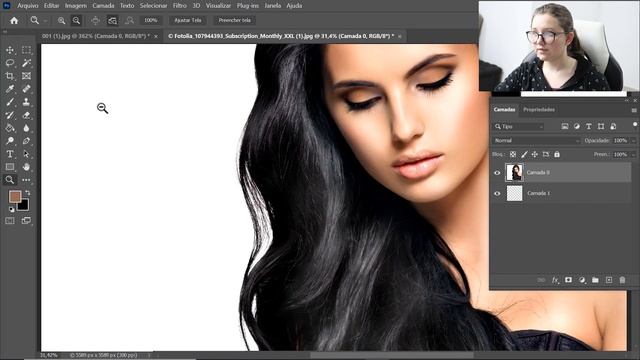640x360 pixels.
Task: Select the Clone Stamp tool
Action: (26, 102)
